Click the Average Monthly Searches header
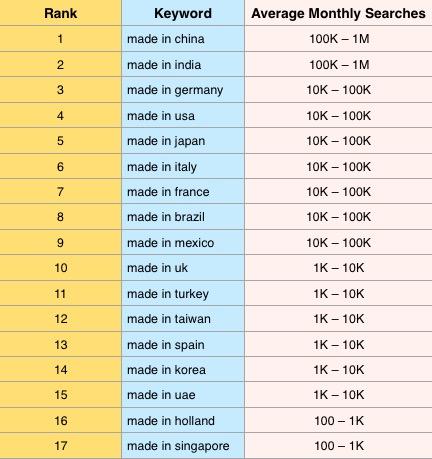The width and height of the screenshot is (432, 459). pyautogui.click(x=338, y=13)
